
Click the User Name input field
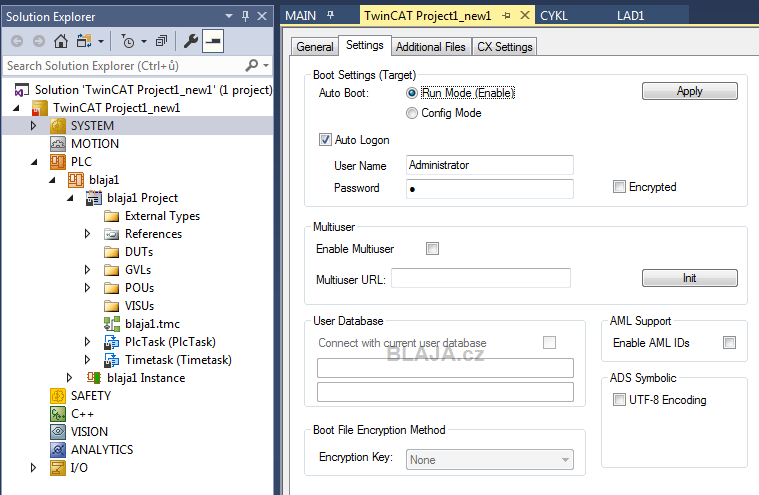pos(489,165)
